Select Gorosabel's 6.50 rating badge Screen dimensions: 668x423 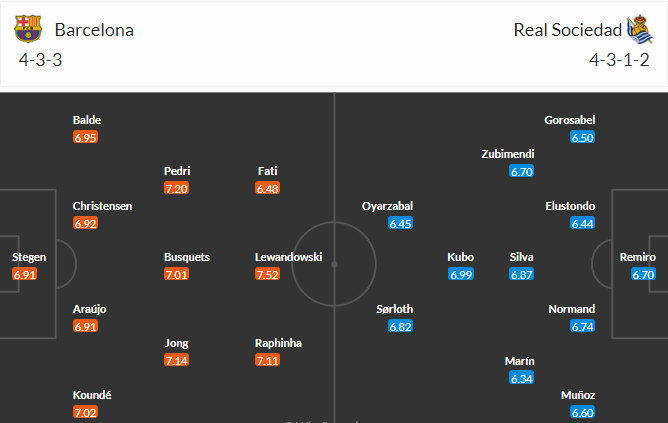[x=582, y=137]
